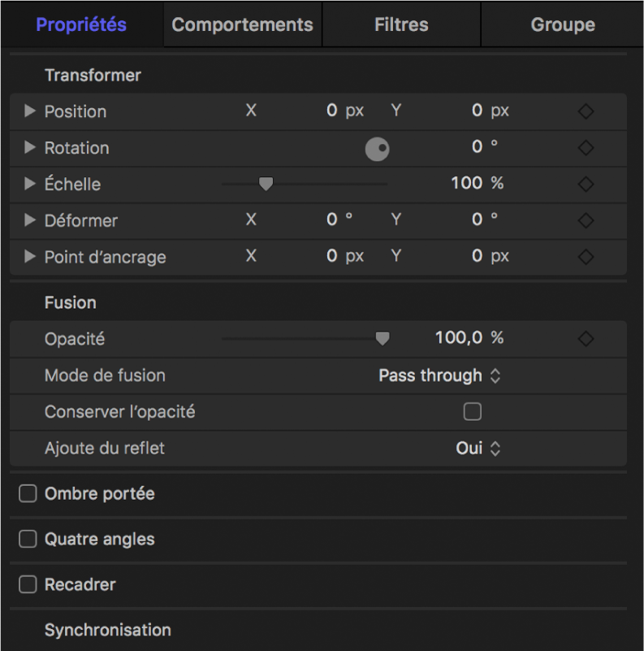Click the Position X value field
The height and width of the screenshot is (651, 644).
click(x=331, y=111)
